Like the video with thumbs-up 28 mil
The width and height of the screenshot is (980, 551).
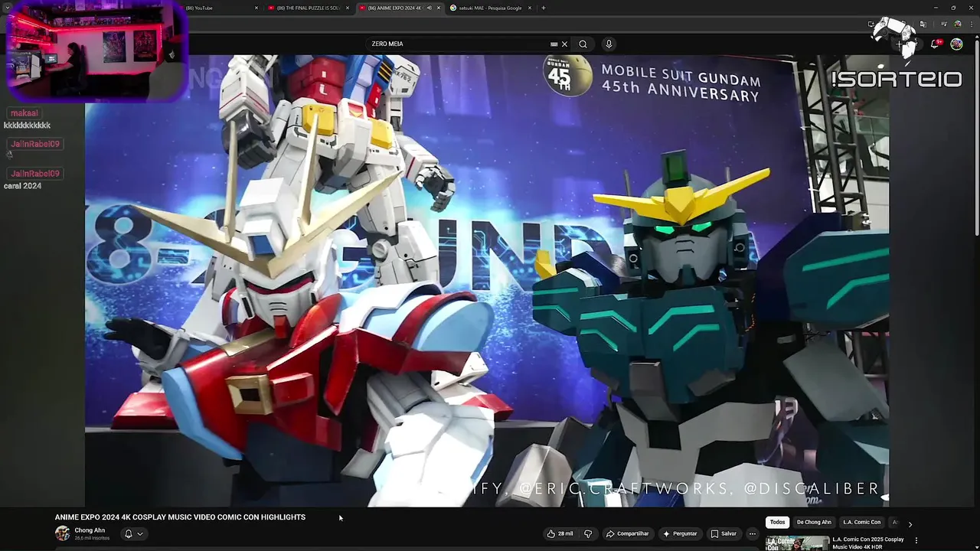click(x=560, y=533)
